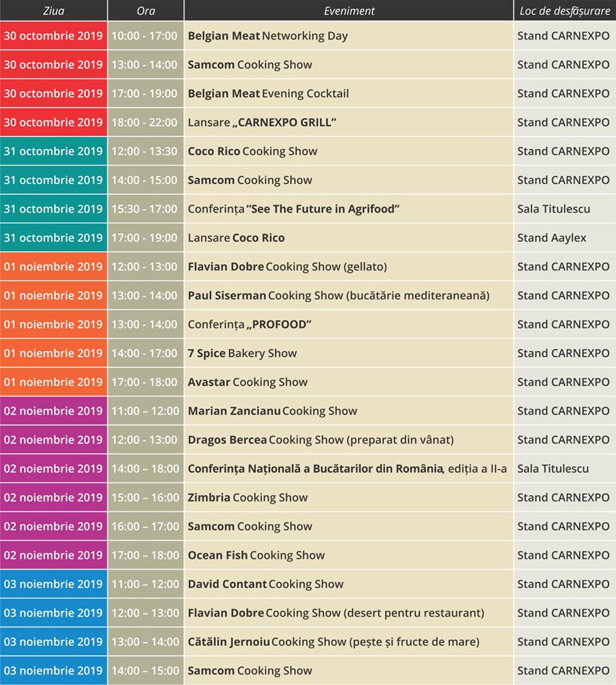Click the time cell for Marian Zancianu Cooking Show

pos(145,411)
